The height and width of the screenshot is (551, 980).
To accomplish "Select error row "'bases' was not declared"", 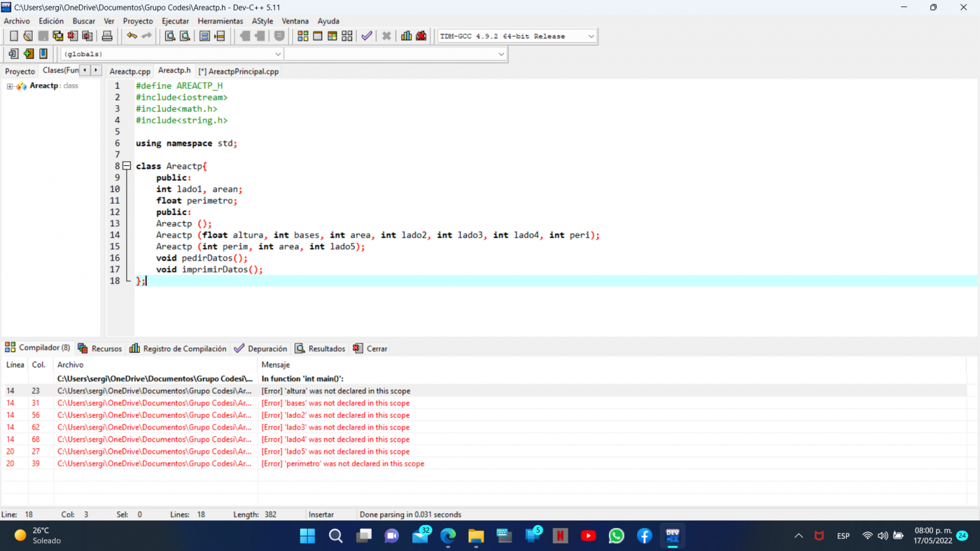I will [x=483, y=403].
